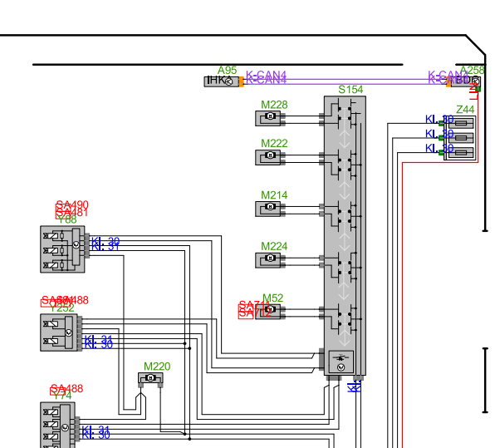Click the top Kl. 30 label at Z44

click(x=439, y=120)
